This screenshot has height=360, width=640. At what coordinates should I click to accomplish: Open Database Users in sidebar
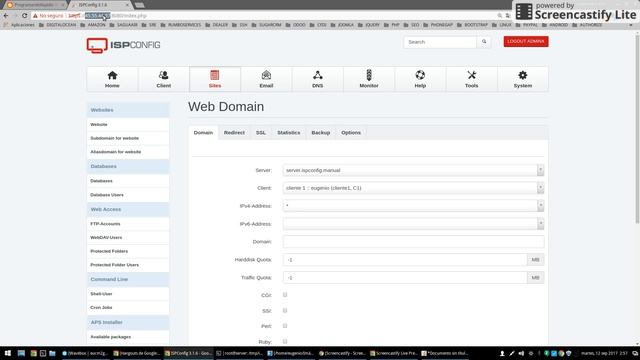click(128, 195)
